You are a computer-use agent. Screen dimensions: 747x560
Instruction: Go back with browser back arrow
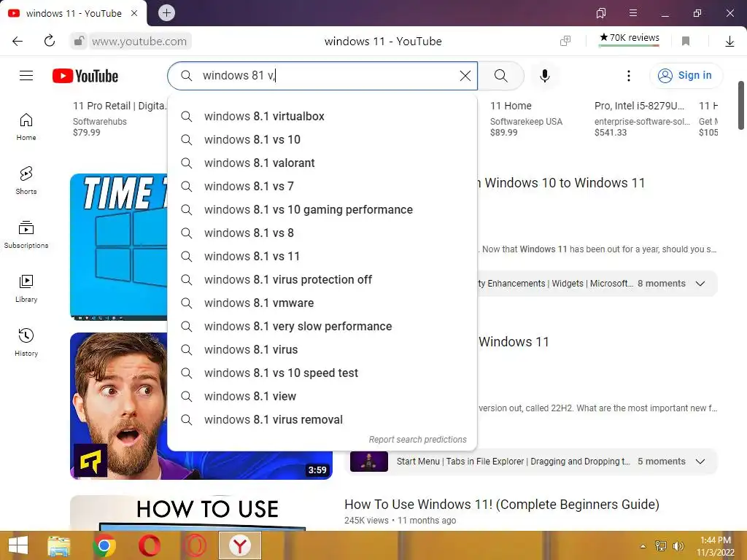(18, 41)
